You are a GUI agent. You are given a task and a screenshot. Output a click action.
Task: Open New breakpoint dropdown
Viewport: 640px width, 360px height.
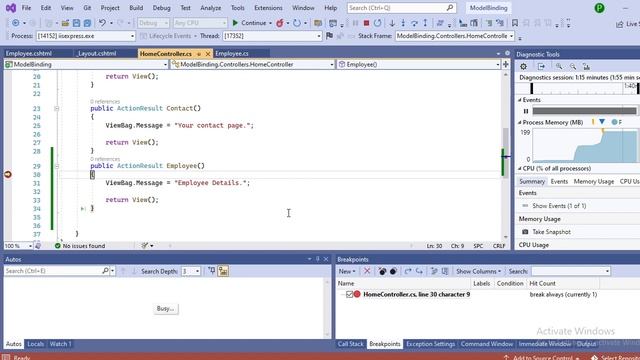point(347,271)
